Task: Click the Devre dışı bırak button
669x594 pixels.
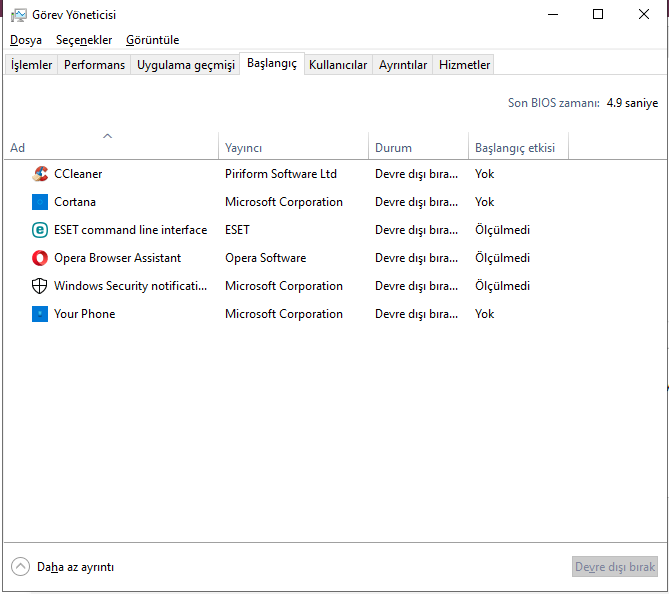Action: tap(614, 567)
